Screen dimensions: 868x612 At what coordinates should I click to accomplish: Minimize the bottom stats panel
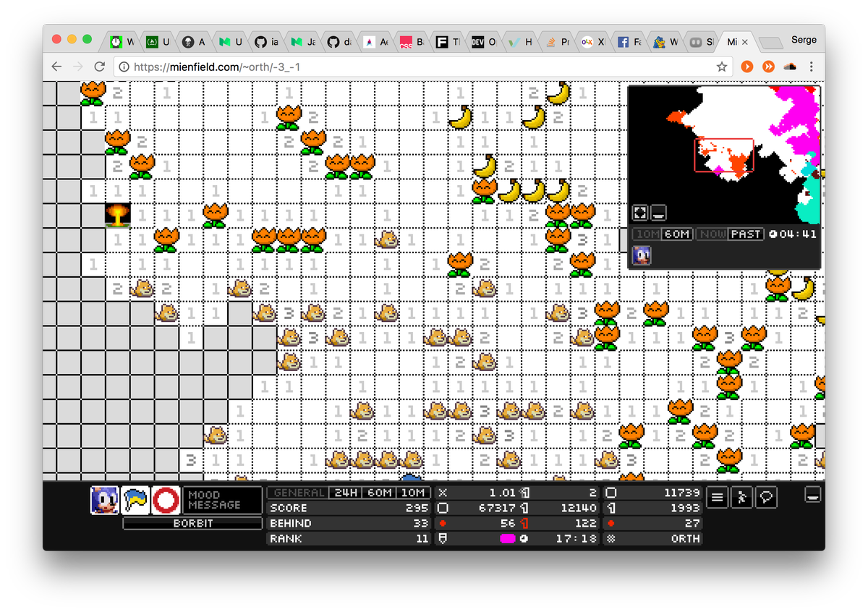(x=813, y=495)
